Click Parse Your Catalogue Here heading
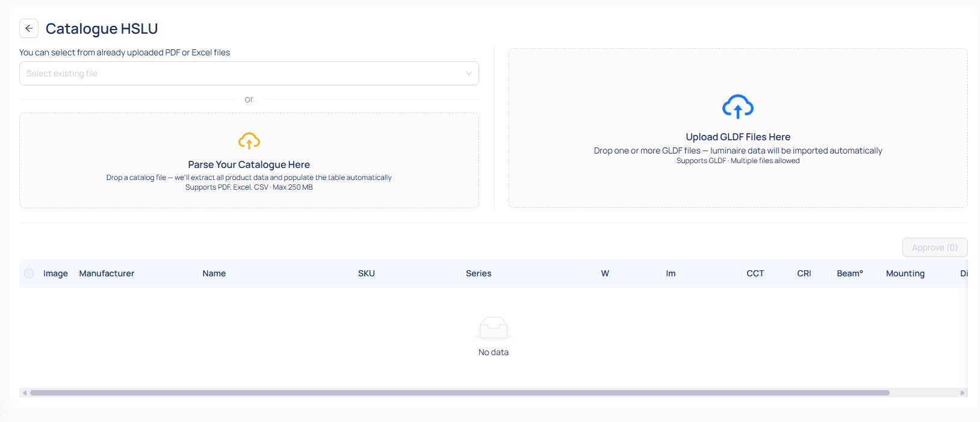Viewport: 980px width, 422px height. pyautogui.click(x=249, y=164)
